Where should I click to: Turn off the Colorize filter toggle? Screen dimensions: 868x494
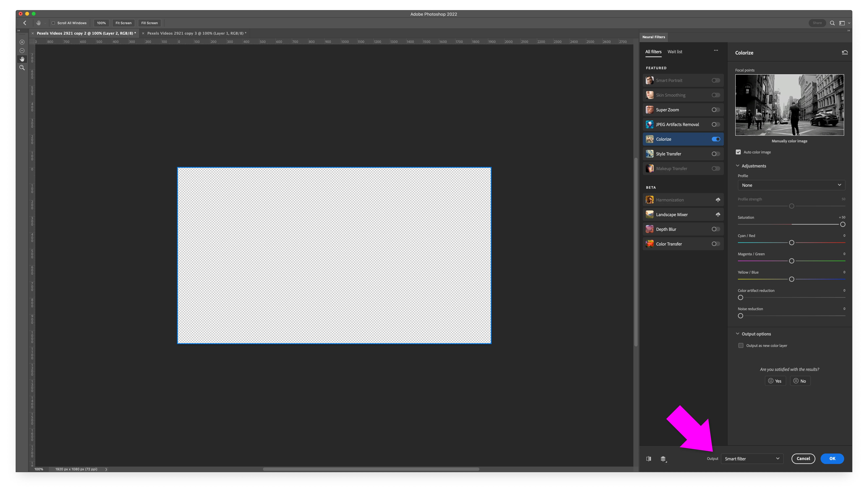pos(716,139)
